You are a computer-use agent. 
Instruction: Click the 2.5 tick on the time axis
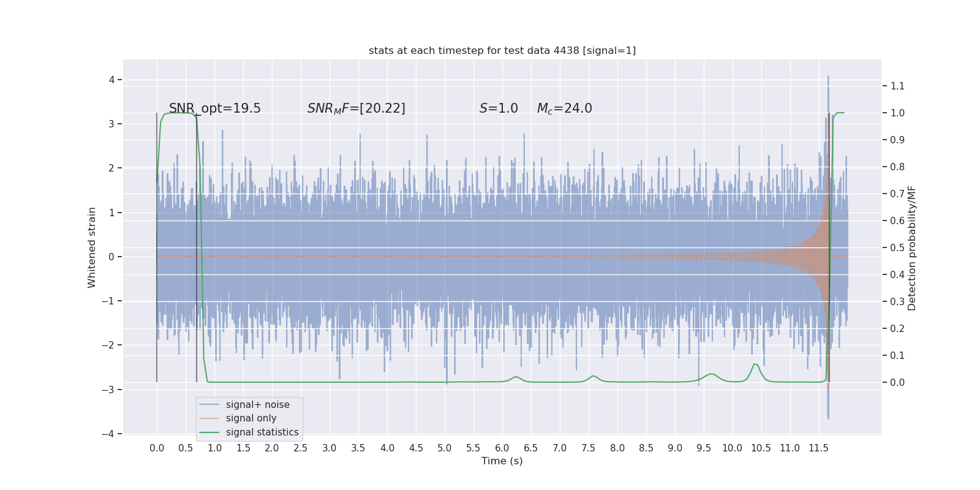point(301,448)
